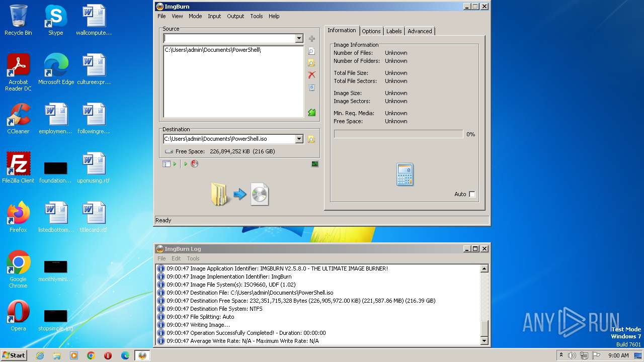Open Google Chrome desktop shortcut
The image size is (644, 362).
point(18,269)
